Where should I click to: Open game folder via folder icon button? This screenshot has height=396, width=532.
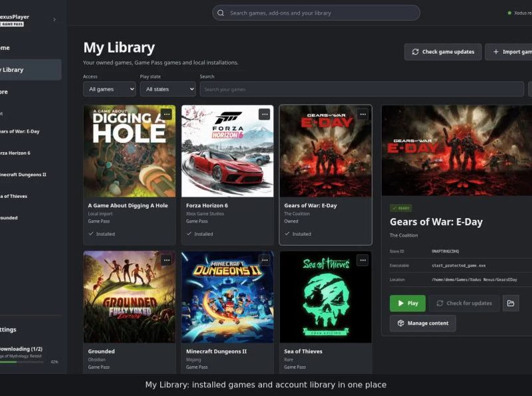[511, 303]
